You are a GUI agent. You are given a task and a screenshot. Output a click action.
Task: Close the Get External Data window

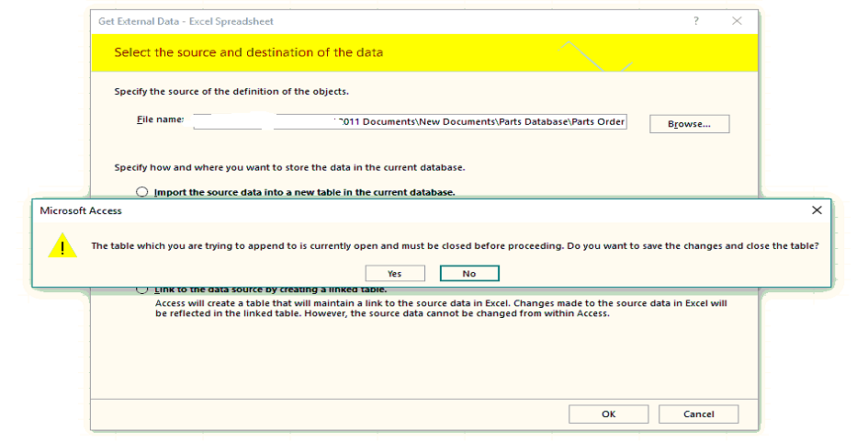click(737, 21)
